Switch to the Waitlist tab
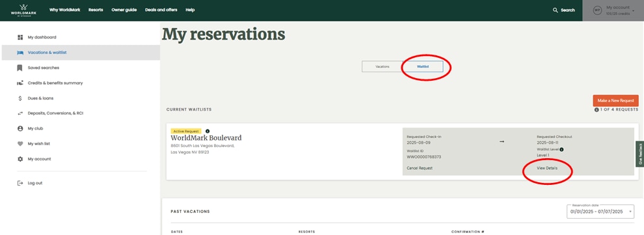Viewport: 644px width, 235px height. point(423,66)
